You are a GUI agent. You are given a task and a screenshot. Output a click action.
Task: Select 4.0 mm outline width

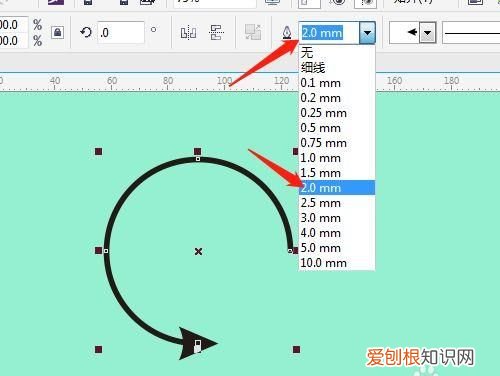(x=337, y=233)
